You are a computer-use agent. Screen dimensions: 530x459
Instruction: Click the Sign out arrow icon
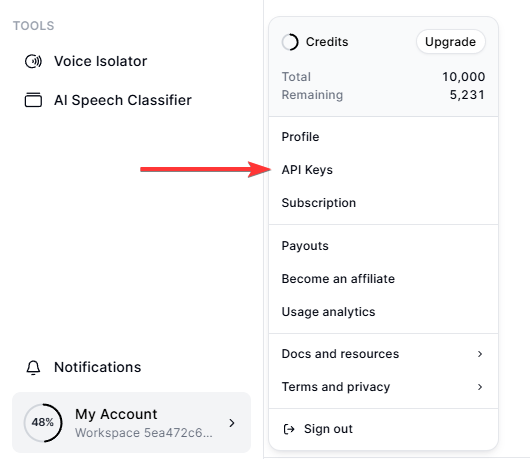click(289, 429)
